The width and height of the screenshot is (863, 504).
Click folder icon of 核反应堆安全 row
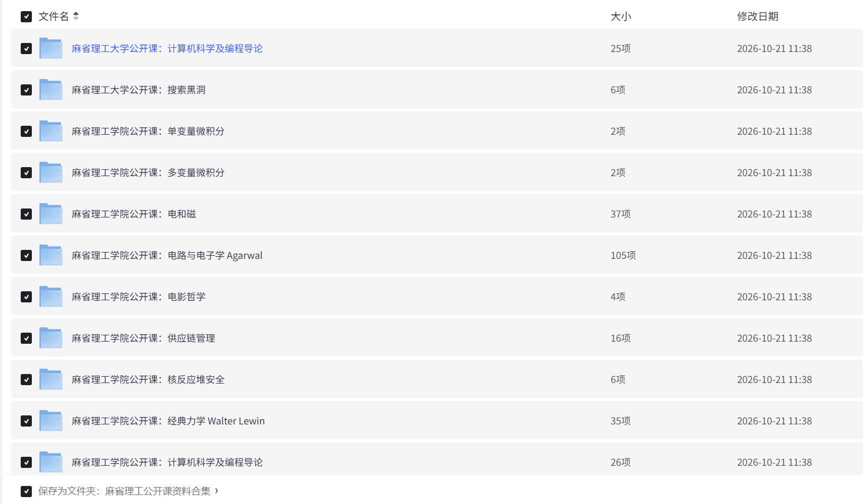[x=51, y=379]
